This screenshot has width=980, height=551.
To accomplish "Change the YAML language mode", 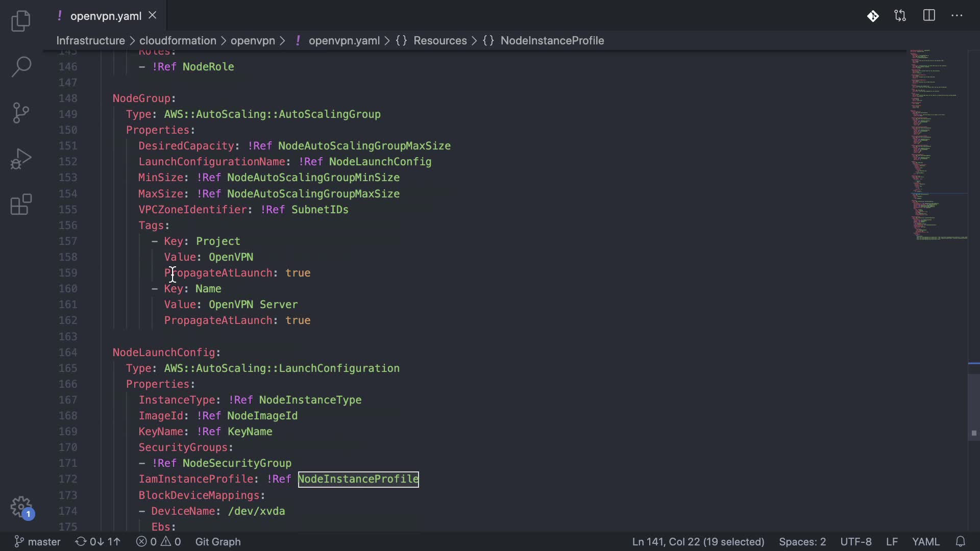I will pyautogui.click(x=925, y=542).
